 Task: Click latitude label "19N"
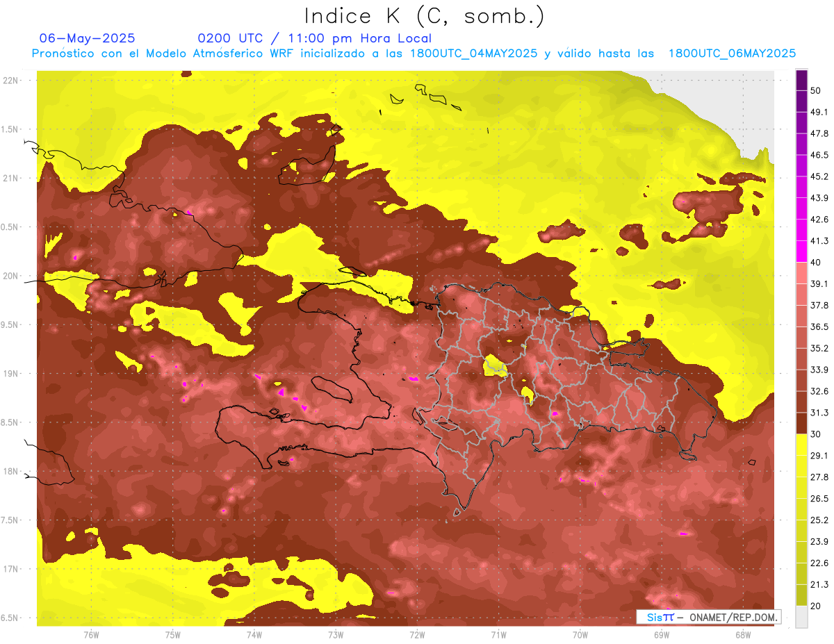click(x=12, y=374)
